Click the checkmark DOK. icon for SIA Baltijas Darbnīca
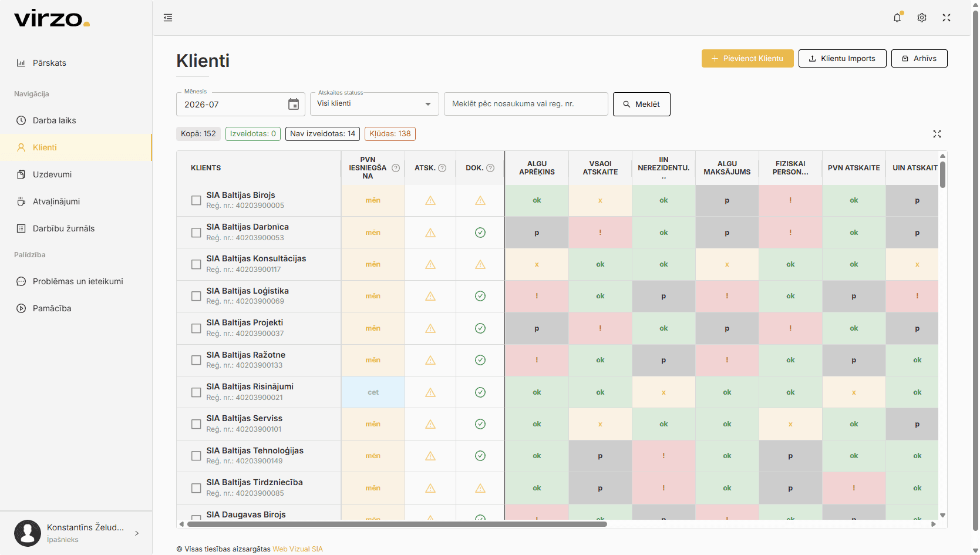Image resolution: width=980 pixels, height=555 pixels. click(480, 233)
